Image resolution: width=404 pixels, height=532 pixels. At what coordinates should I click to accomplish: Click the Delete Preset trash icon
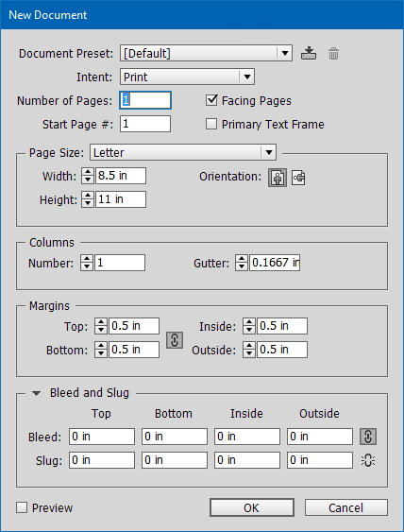333,54
